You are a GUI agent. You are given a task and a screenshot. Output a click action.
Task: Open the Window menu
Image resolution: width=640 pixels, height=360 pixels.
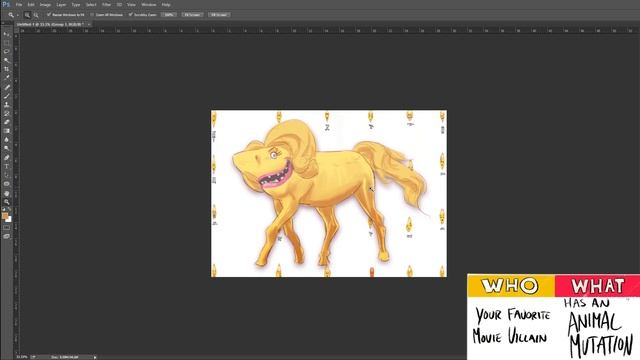tap(149, 4)
